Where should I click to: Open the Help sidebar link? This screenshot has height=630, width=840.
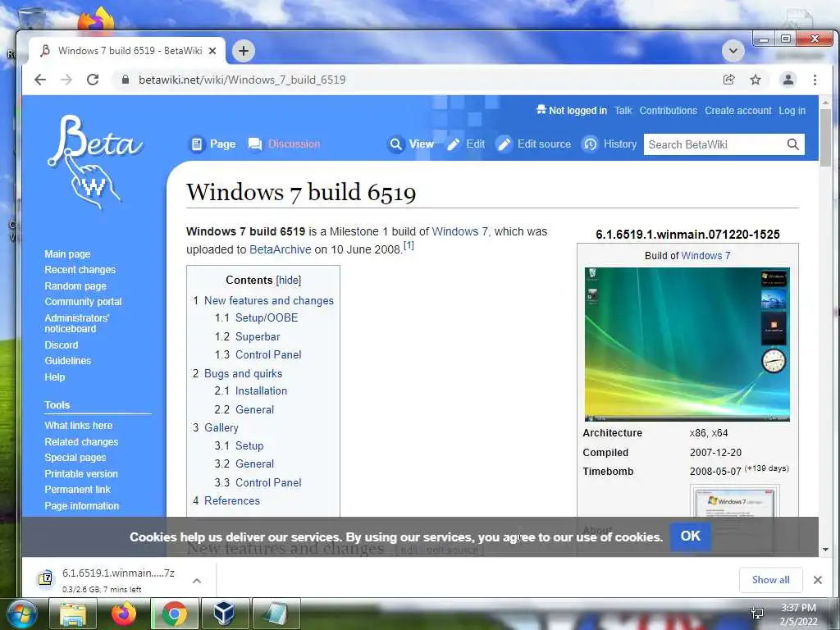(55, 377)
